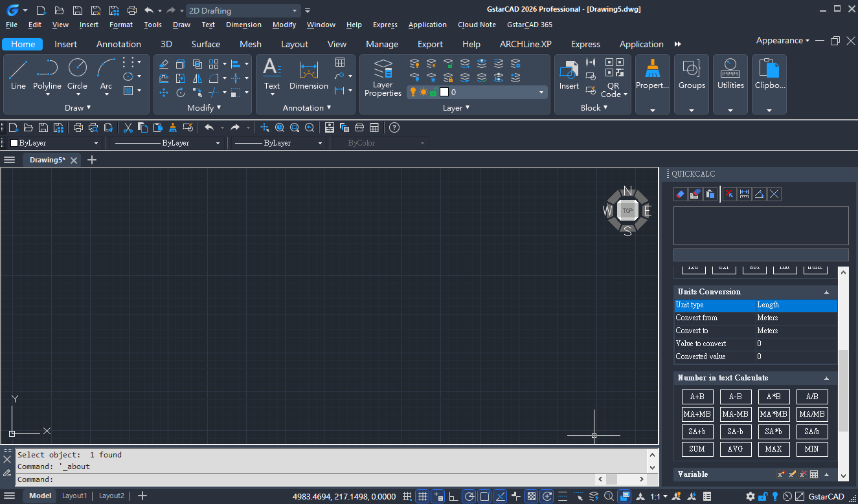Click the MA*MB button
858x504 pixels.
[x=774, y=414]
